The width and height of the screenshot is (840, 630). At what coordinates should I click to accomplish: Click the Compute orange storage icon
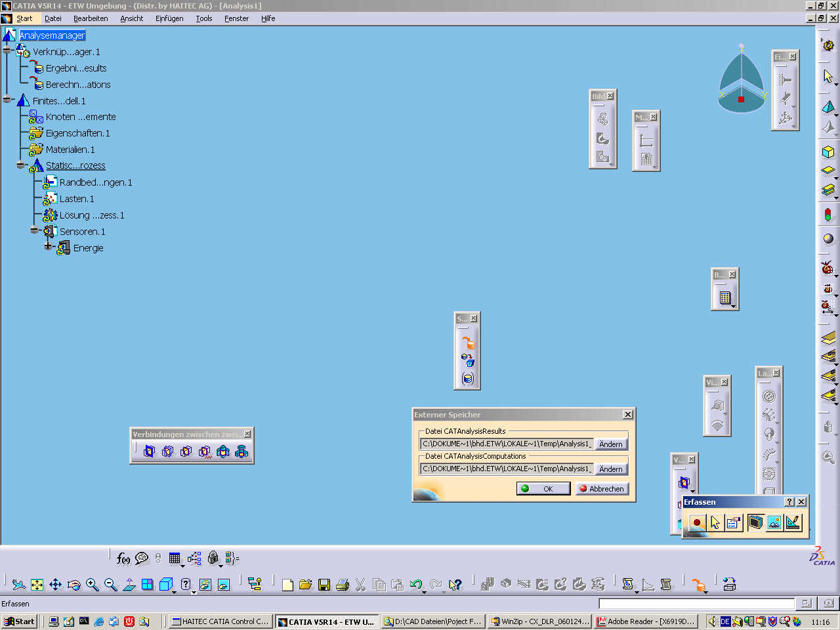698,584
